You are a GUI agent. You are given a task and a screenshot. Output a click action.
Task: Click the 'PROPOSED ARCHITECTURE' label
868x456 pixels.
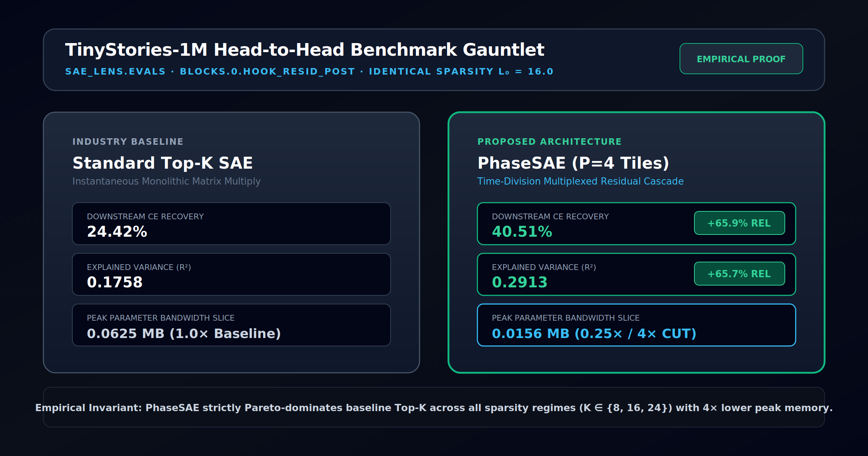tap(549, 142)
